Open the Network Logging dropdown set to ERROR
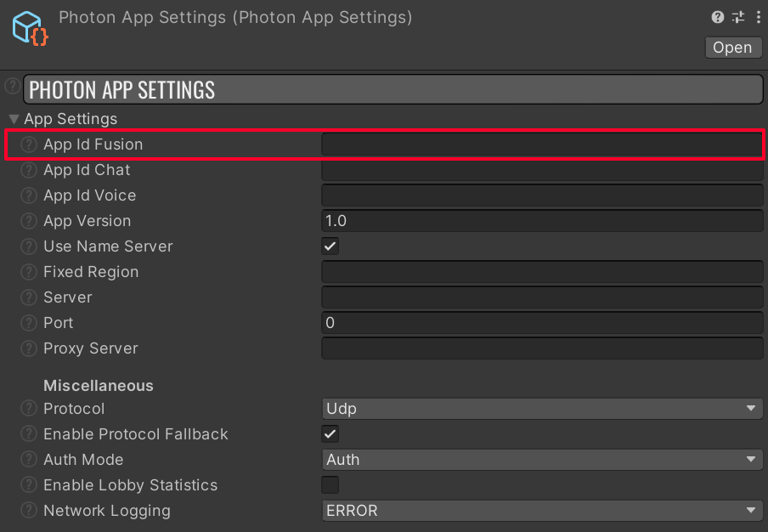 [x=542, y=511]
